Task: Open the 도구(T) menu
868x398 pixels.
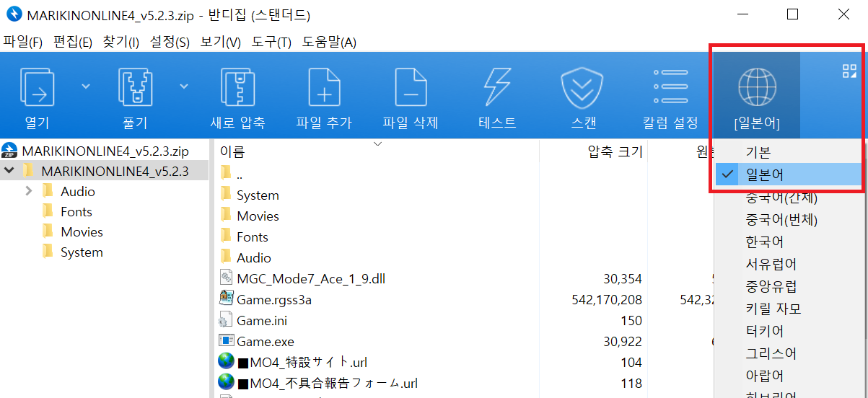Action: pyautogui.click(x=271, y=42)
